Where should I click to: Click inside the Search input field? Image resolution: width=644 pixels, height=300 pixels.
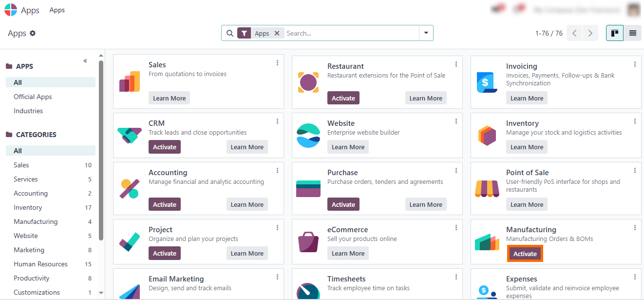click(351, 33)
